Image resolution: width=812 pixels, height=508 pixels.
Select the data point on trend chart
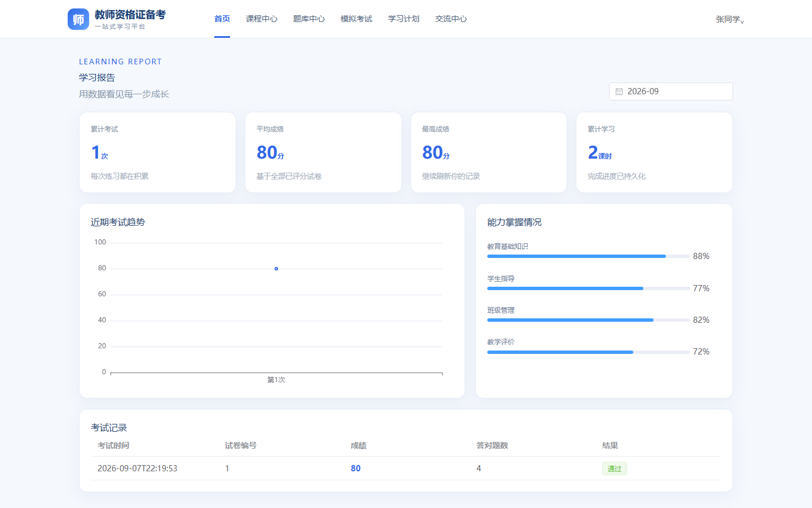276,269
